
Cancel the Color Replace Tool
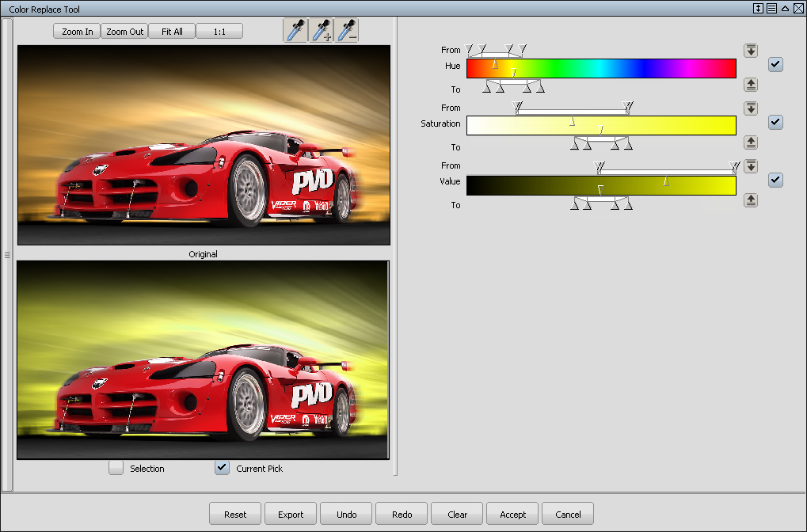pos(568,514)
